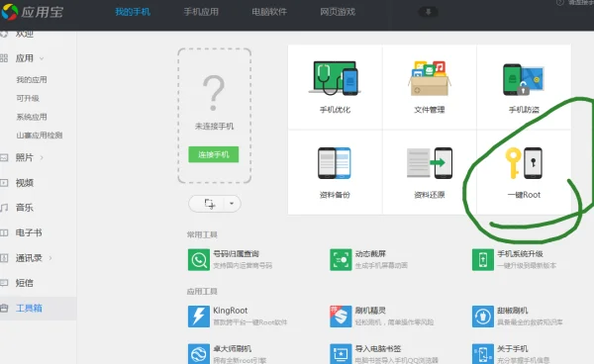Open the 视频 sidebar section
The width and height of the screenshot is (594, 364).
pos(25,183)
